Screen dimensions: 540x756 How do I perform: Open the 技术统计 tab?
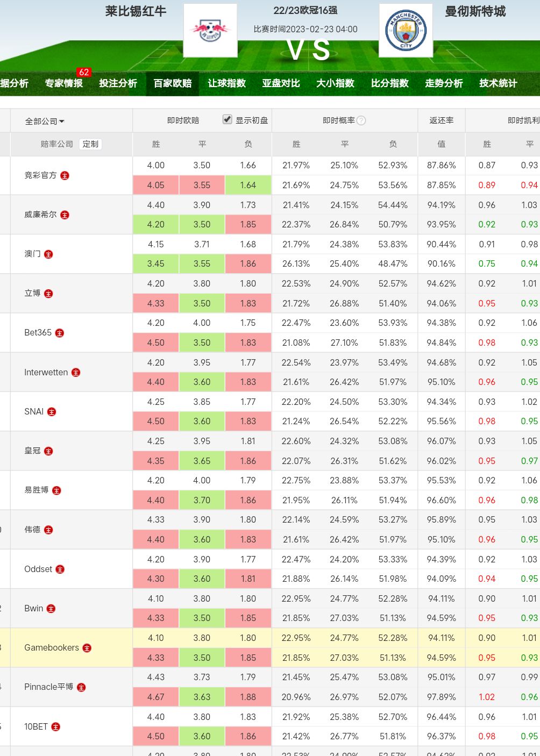point(498,83)
